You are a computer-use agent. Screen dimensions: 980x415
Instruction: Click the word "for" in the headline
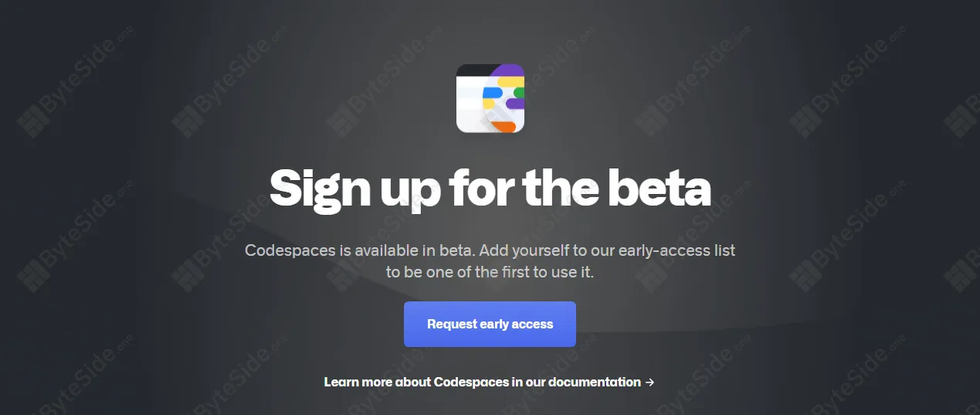(480, 189)
